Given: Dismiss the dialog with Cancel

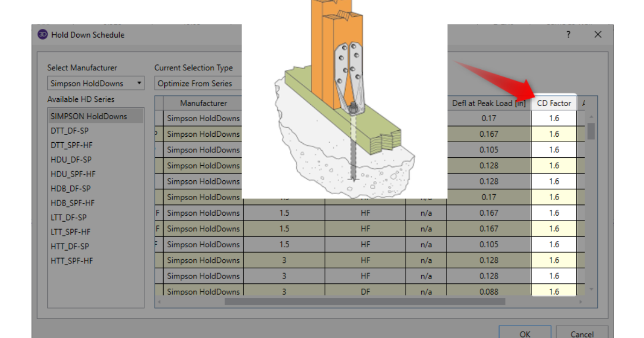Looking at the screenshot, I should click(582, 333).
